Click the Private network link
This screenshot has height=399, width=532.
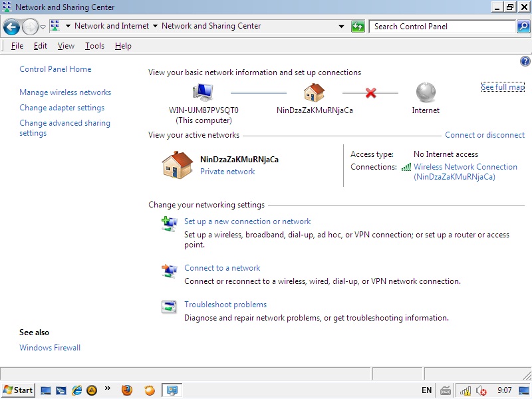coord(227,172)
